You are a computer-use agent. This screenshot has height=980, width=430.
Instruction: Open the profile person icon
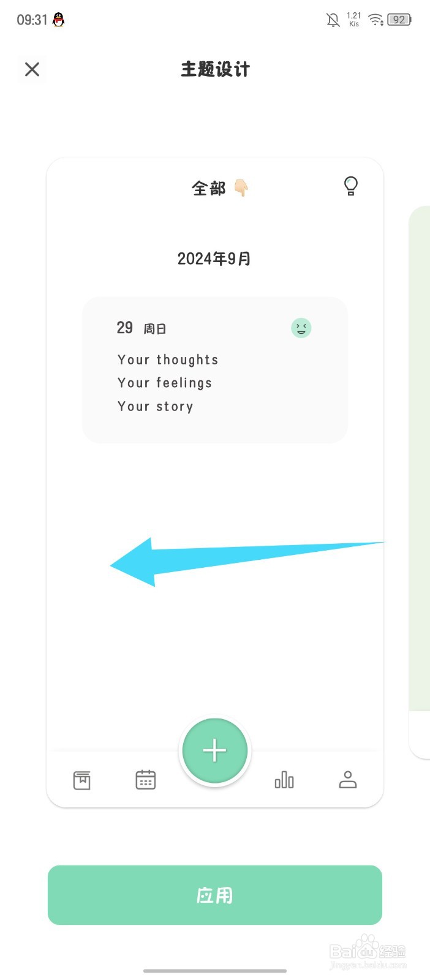coord(348,780)
